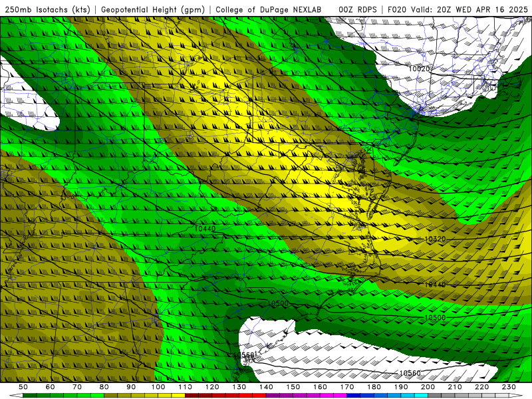This screenshot has width=532, height=399.
Task: Click the 'College of DuPage NEXLAB' header text
Action: click(x=269, y=10)
